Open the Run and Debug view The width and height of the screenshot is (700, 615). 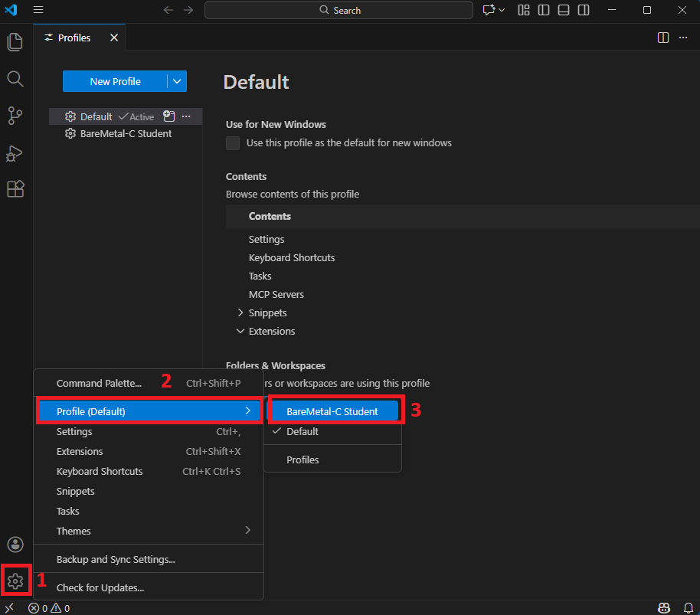click(x=15, y=153)
